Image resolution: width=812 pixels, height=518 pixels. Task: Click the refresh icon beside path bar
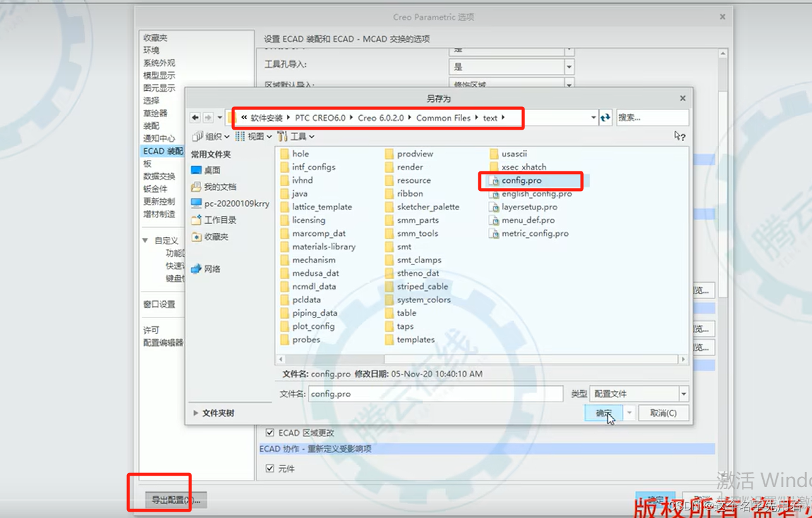[605, 118]
